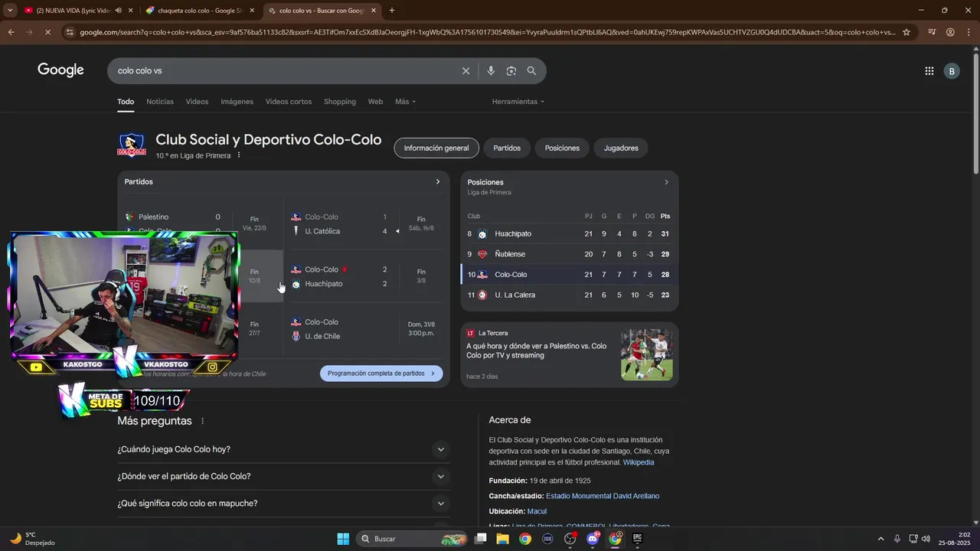
Task: Open the Google account avatar B
Action: (x=952, y=71)
